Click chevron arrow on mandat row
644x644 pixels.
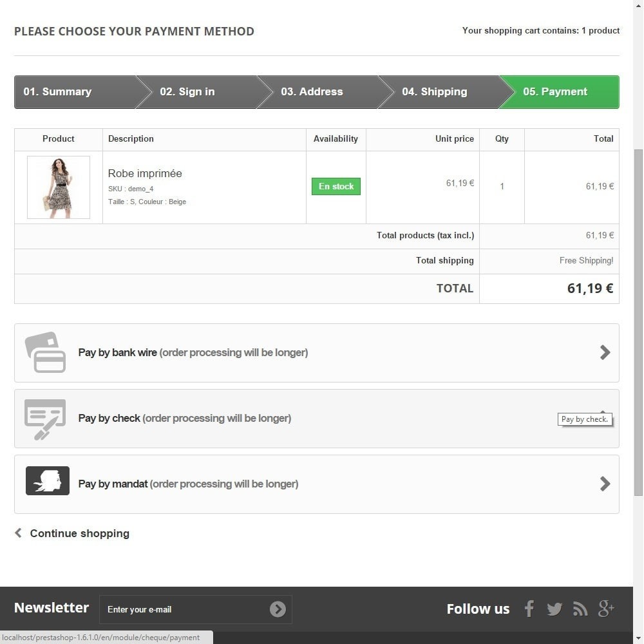coord(605,484)
